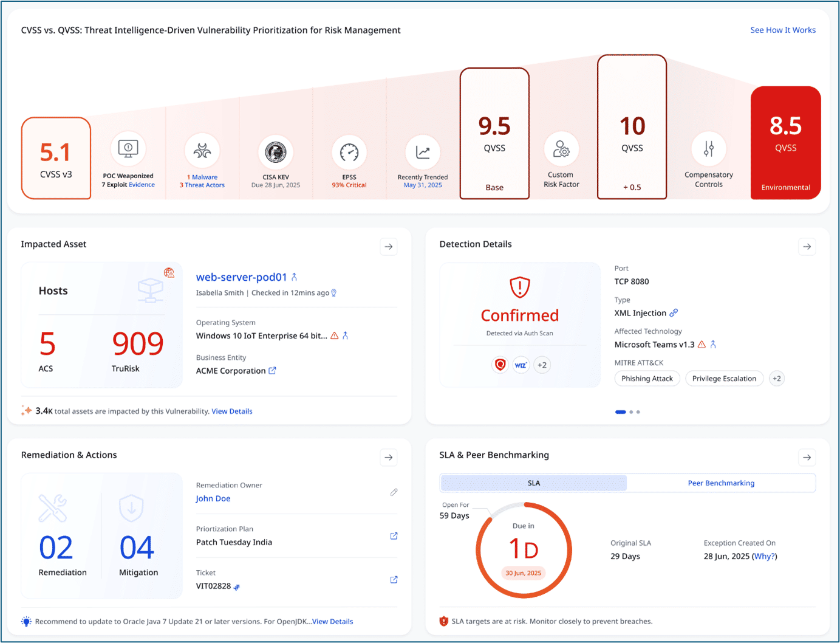Open the web-server-pod01 asset link
840x643 pixels.
[x=241, y=277]
